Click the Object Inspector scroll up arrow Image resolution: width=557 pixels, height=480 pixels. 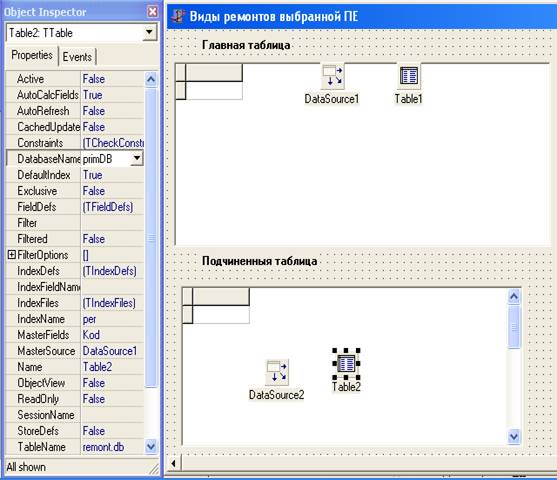pos(151,79)
